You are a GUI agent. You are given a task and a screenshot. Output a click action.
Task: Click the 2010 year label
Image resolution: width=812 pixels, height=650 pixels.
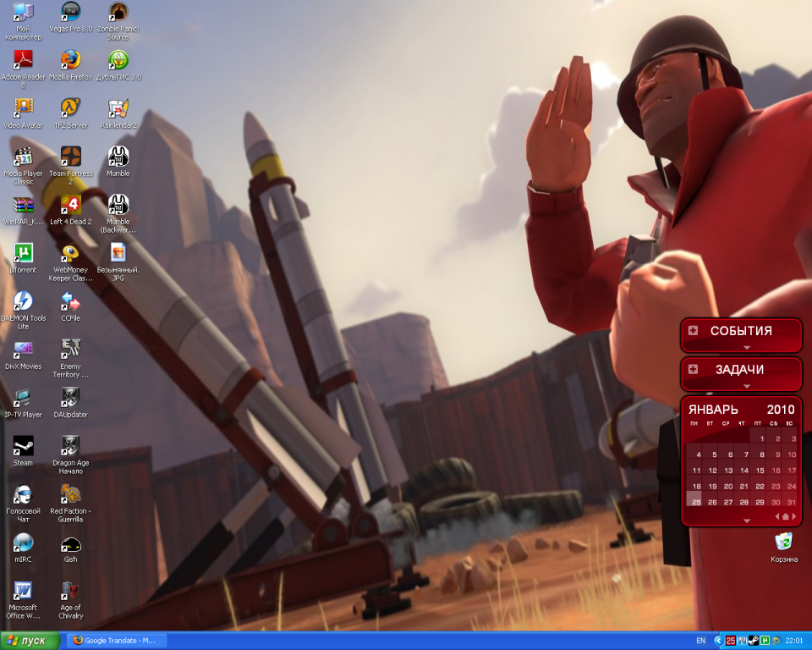click(781, 410)
